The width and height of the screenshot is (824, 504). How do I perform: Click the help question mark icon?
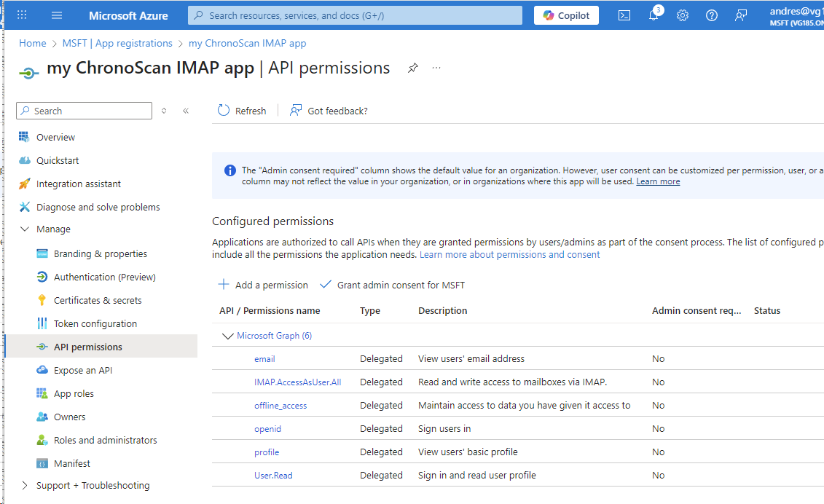pos(712,15)
